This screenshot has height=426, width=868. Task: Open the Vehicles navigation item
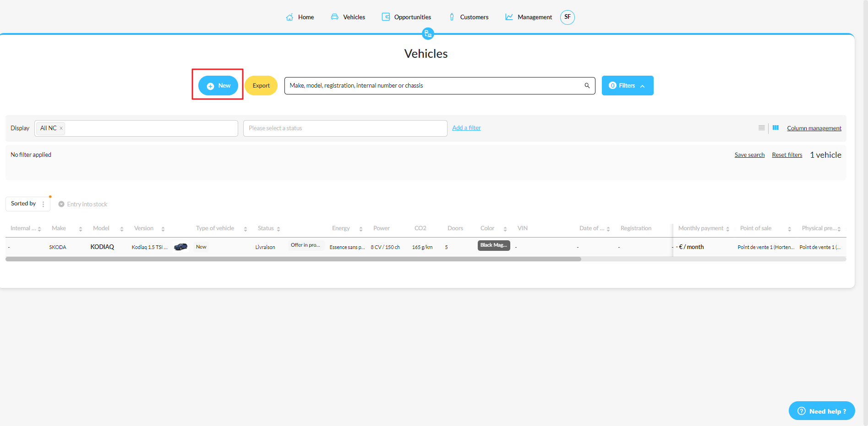pos(348,17)
